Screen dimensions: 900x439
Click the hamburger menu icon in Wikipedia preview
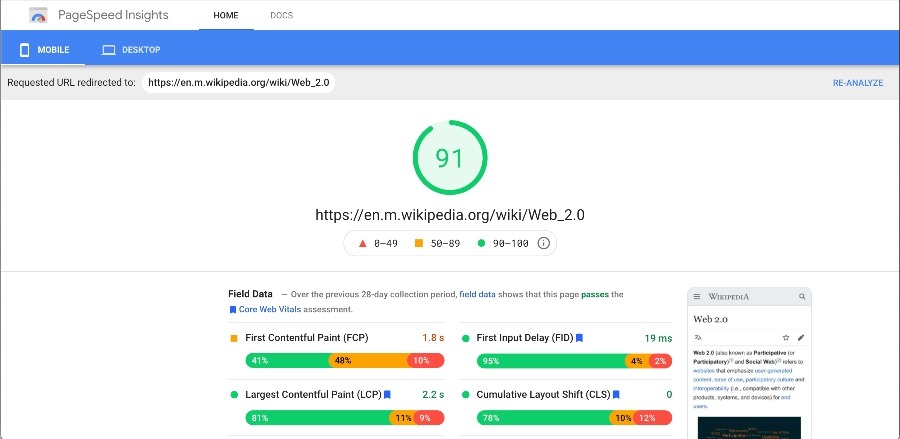tap(697, 297)
